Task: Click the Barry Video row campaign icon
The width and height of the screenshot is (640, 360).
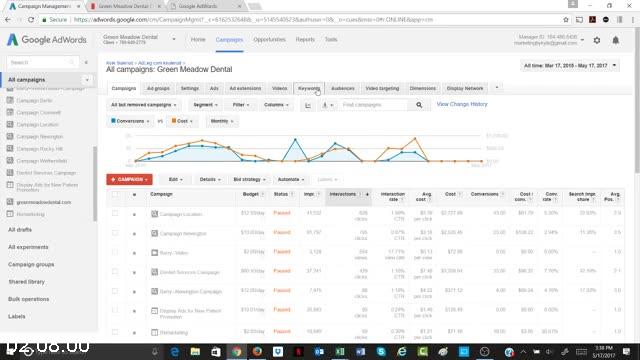Action: click(154, 253)
